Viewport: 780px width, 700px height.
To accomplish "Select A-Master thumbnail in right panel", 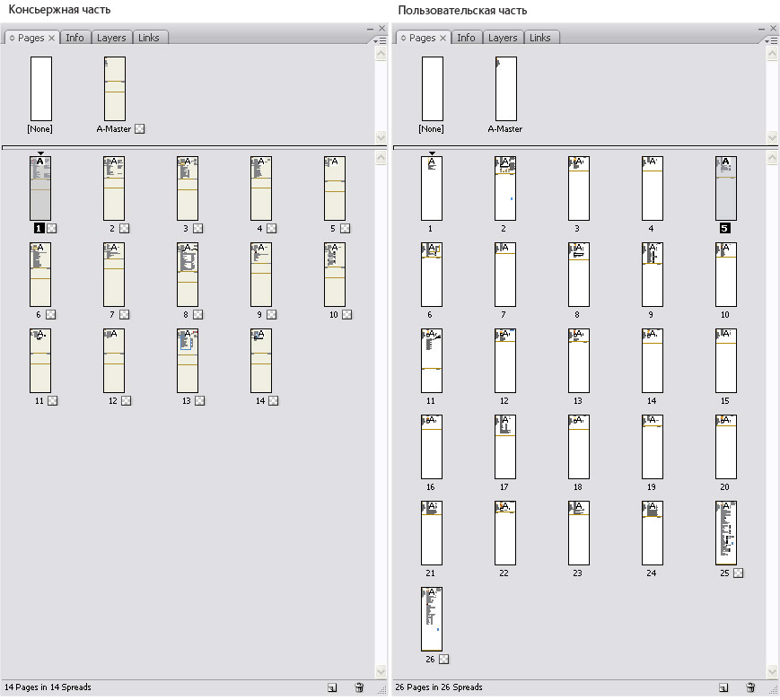I will click(x=505, y=88).
